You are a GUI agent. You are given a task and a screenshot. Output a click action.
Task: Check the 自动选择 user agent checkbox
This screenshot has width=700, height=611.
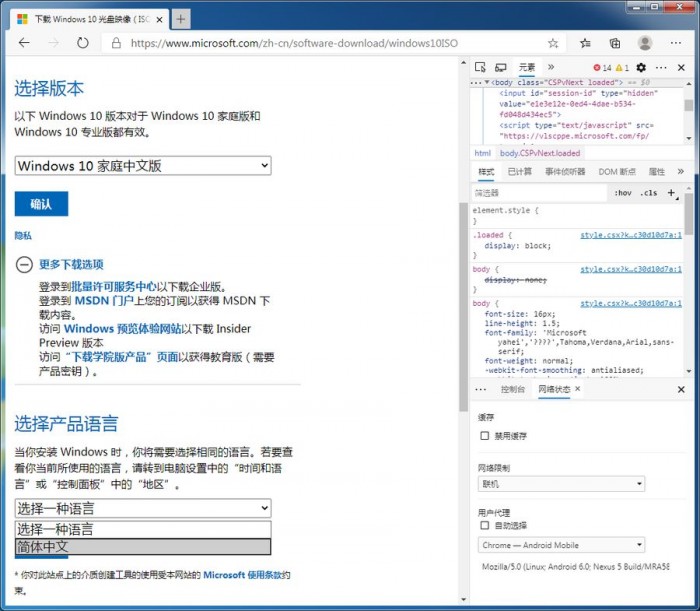pyautogui.click(x=485, y=525)
